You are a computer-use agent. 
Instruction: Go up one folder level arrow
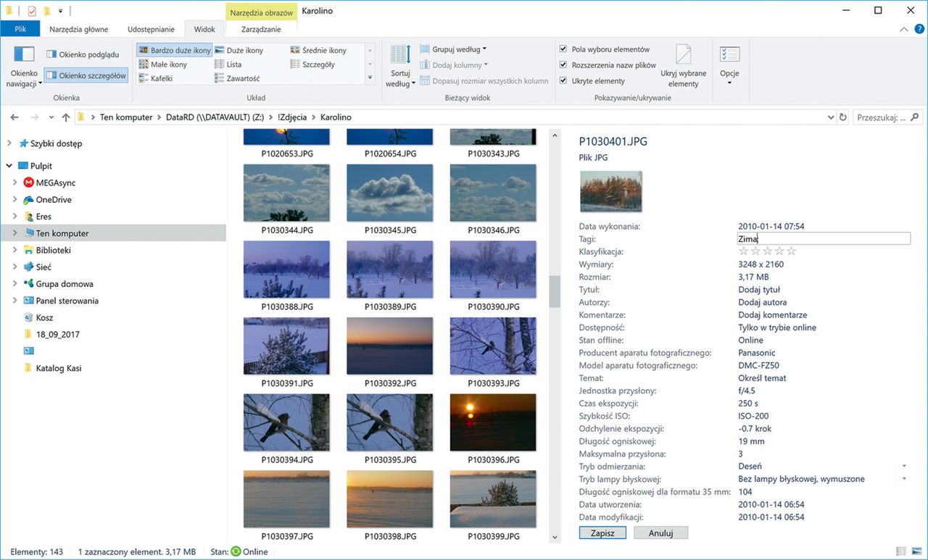[x=66, y=117]
